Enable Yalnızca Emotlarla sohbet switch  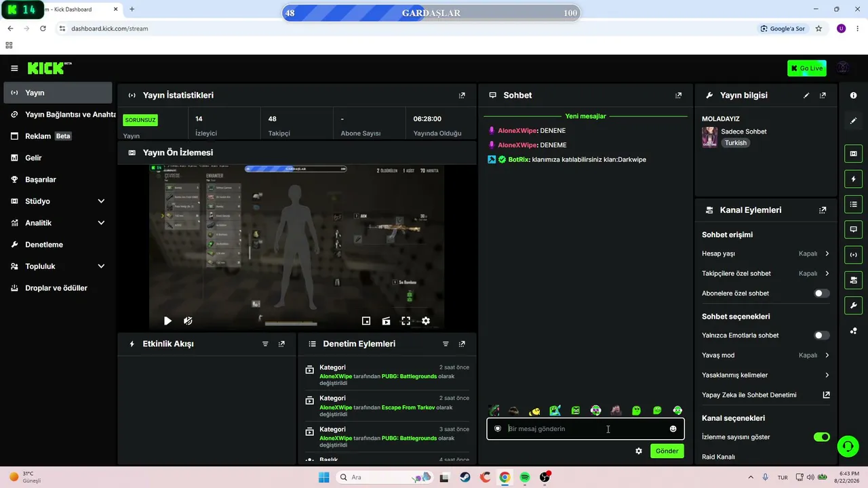click(x=821, y=335)
